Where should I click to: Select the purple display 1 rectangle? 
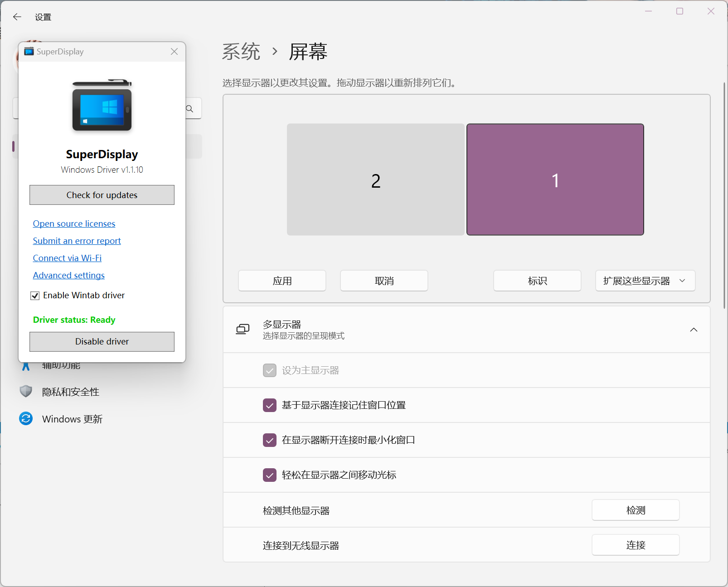coord(555,179)
